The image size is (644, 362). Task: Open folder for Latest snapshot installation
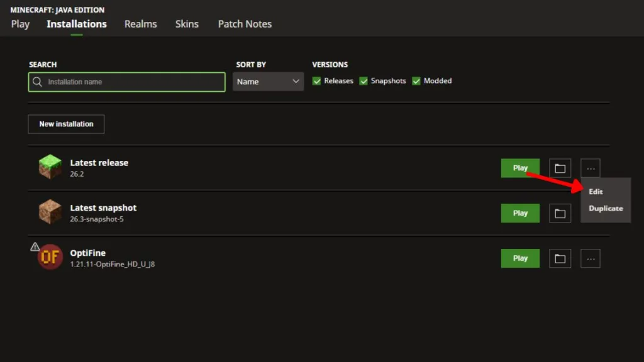(x=560, y=213)
